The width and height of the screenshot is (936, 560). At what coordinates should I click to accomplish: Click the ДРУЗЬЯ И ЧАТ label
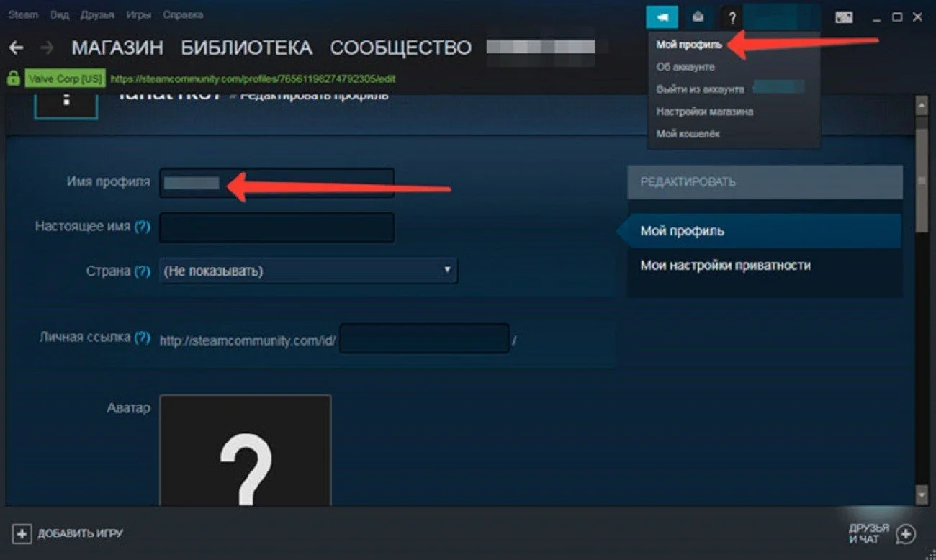point(869,534)
